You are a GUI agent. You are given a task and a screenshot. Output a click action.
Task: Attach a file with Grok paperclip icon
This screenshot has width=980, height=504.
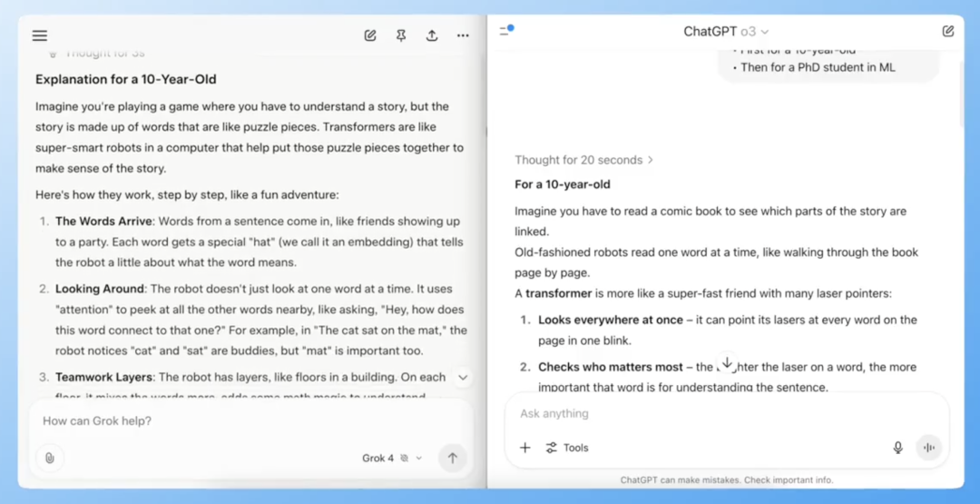pyautogui.click(x=50, y=458)
